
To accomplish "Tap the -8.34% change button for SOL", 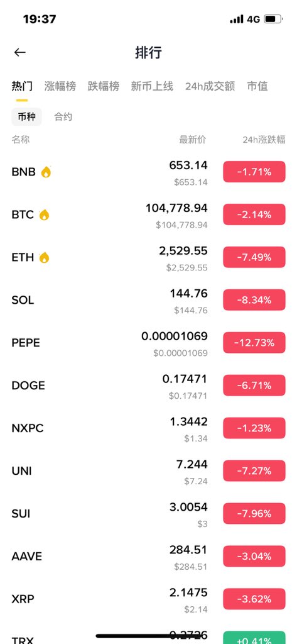I will (x=254, y=300).
